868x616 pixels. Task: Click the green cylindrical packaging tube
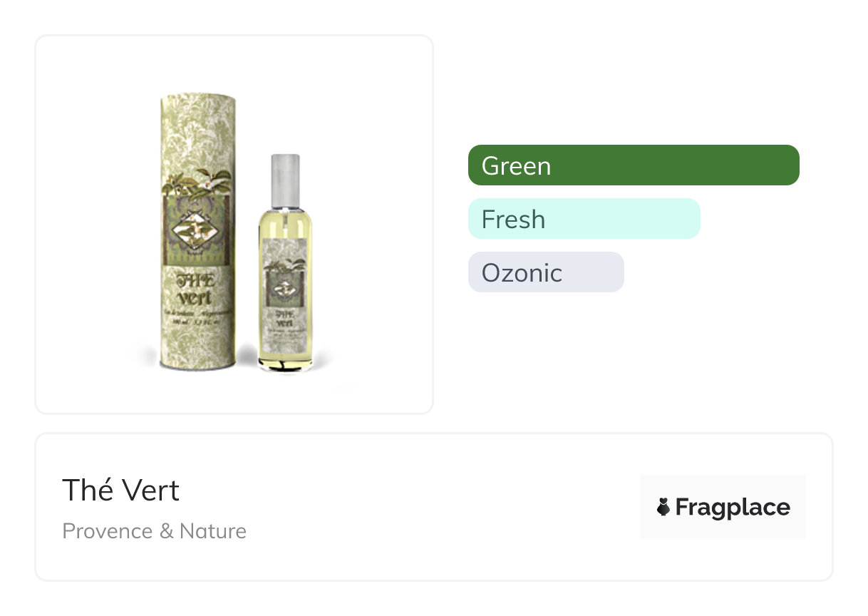195,232
